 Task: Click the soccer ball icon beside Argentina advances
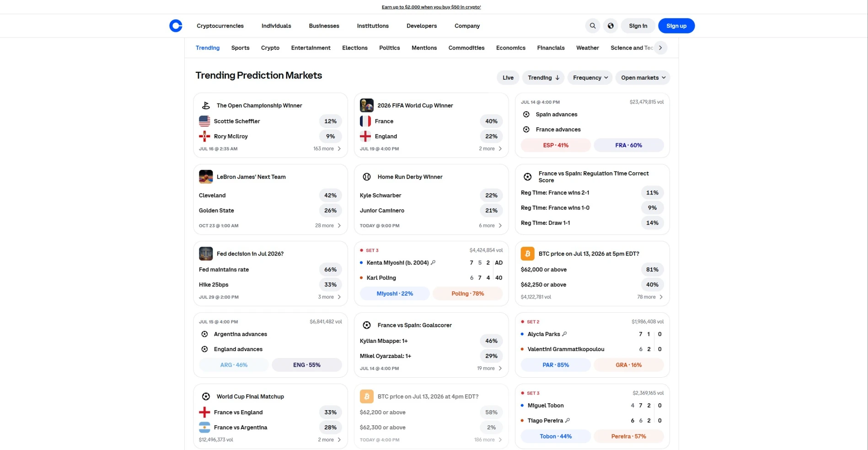pos(204,334)
